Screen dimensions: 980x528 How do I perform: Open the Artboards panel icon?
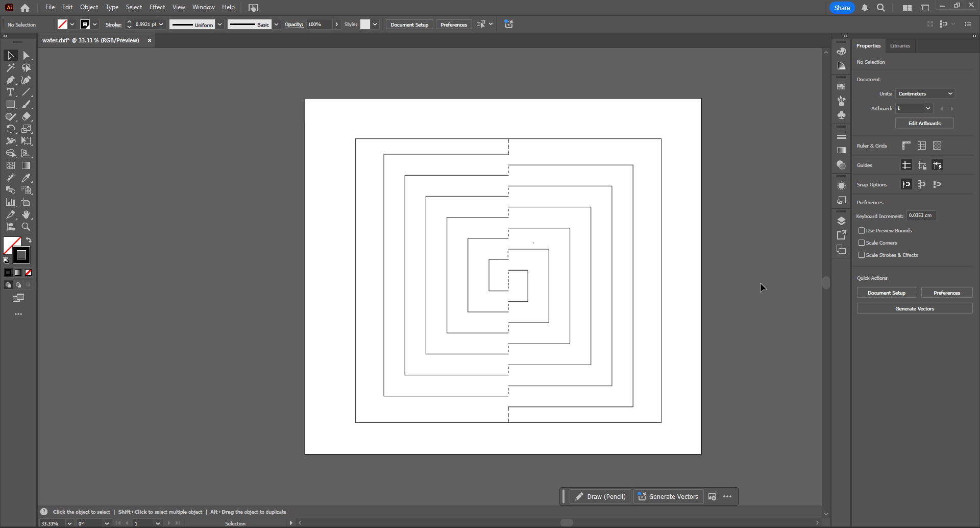(841, 249)
